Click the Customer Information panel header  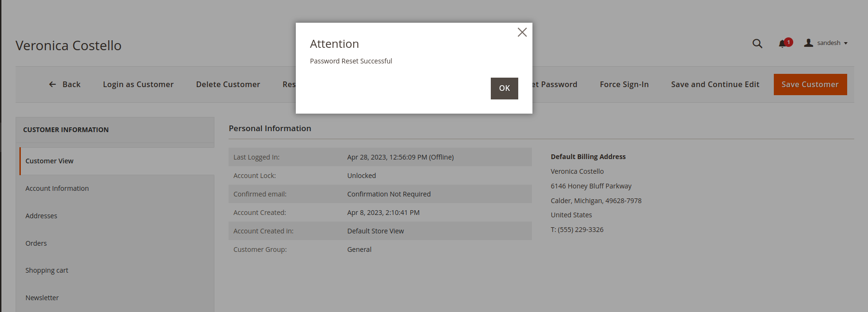66,130
